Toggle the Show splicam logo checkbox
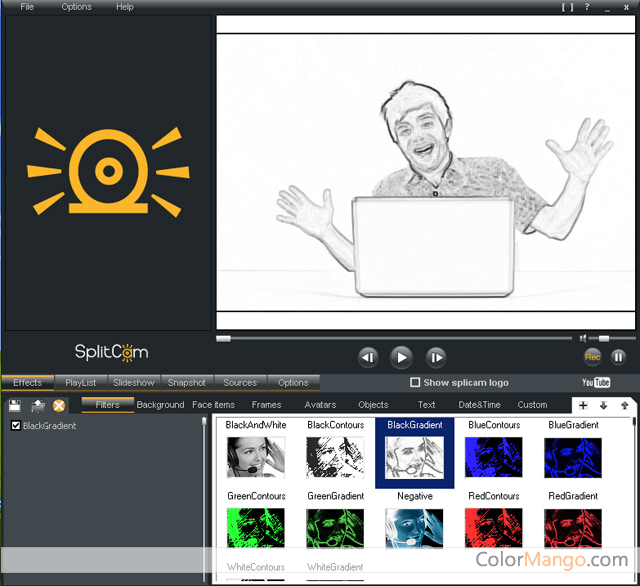This screenshot has height=586, width=640. click(x=415, y=382)
